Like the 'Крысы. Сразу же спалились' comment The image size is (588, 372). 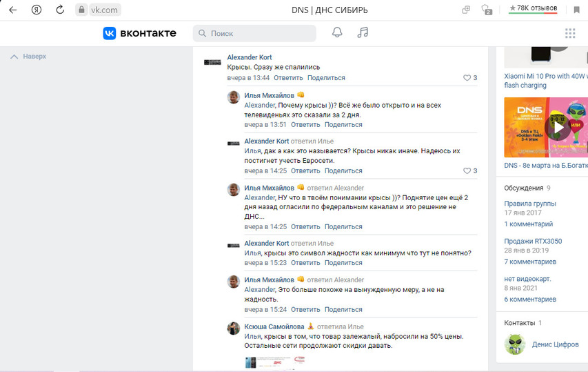click(x=470, y=78)
